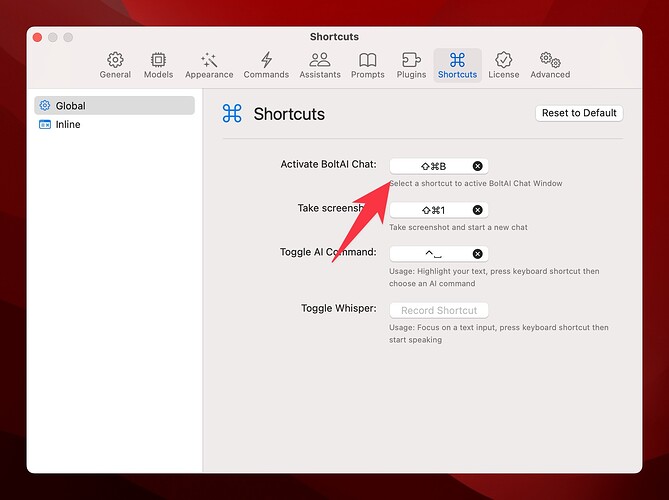Switch to the Plugins tab
The height and width of the screenshot is (500, 669).
pos(411,65)
